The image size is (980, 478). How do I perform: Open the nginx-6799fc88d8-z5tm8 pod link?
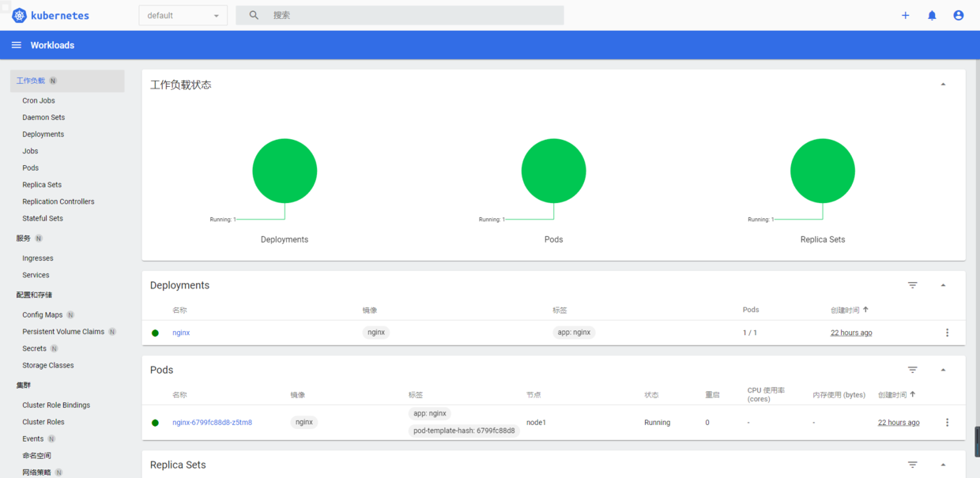click(x=212, y=422)
